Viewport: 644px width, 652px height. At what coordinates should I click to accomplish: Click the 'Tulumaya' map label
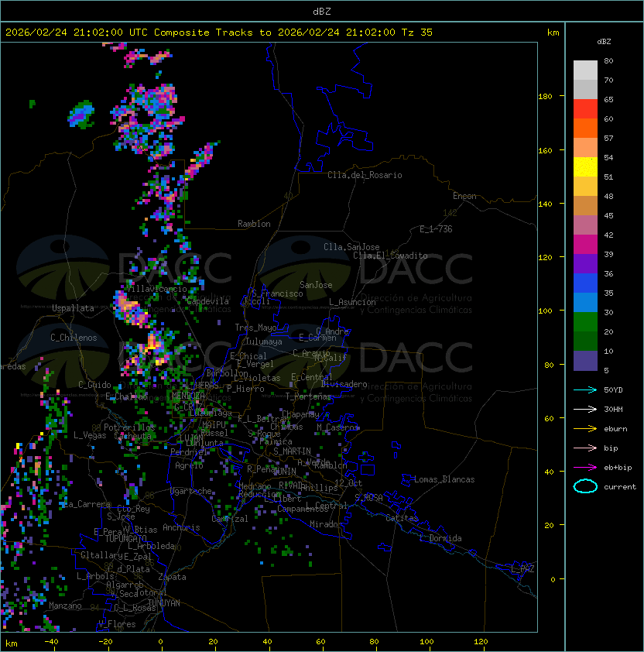[264, 341]
